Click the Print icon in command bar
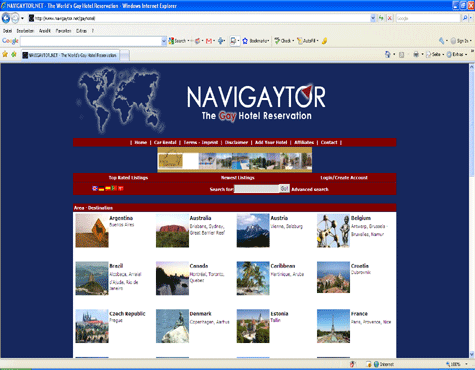This screenshot has width=475, height=370. 416,54
